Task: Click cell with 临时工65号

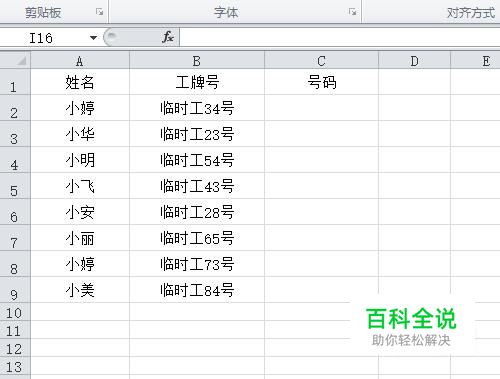Action: (x=197, y=238)
